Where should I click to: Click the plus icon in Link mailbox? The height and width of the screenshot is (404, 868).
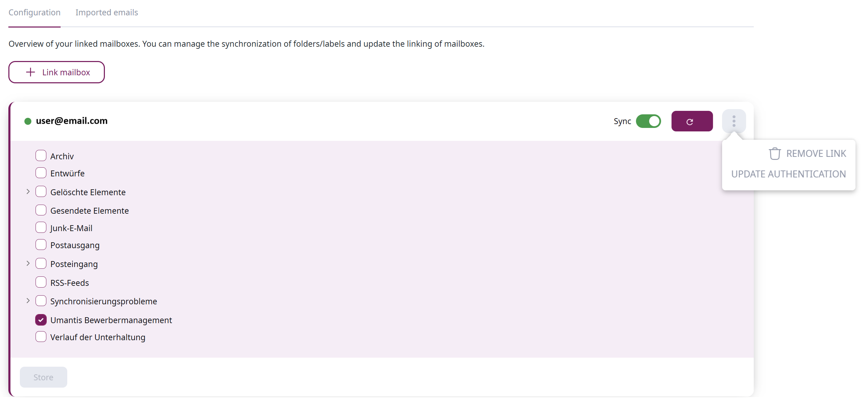31,72
